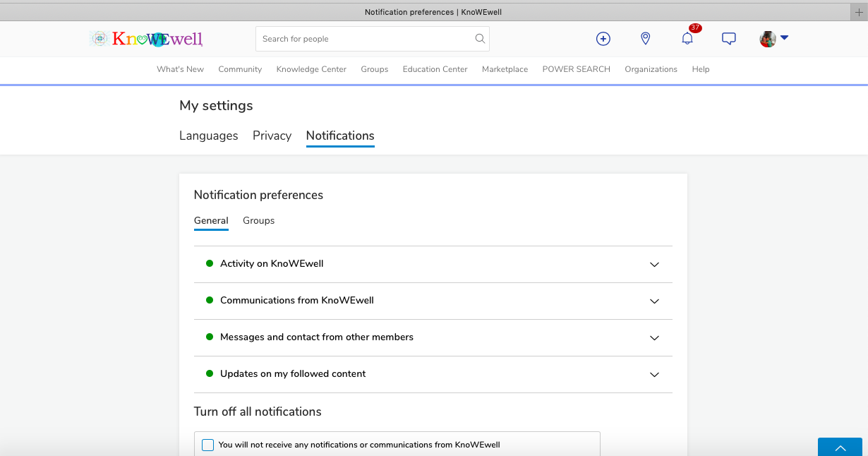
Task: Select the Notifications settings tab
Action: click(x=340, y=136)
